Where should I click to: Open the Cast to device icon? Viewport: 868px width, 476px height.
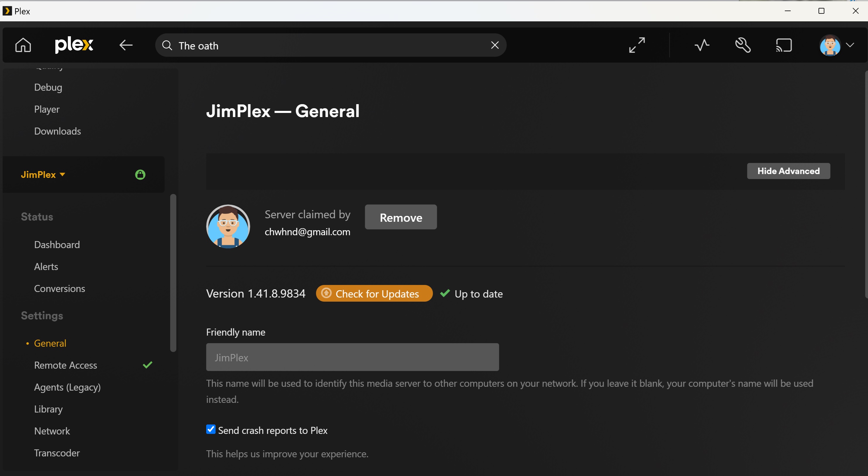click(x=784, y=45)
